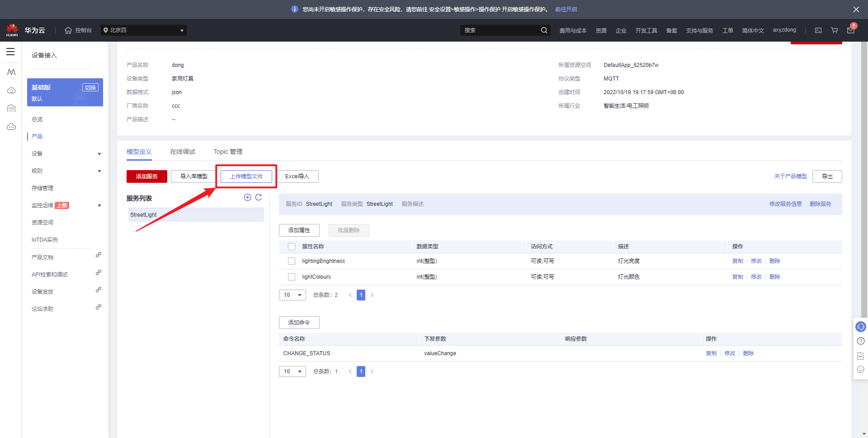Image resolution: width=868 pixels, height=438 pixels.
Task: Click the Excel导入 button
Action: [297, 176]
